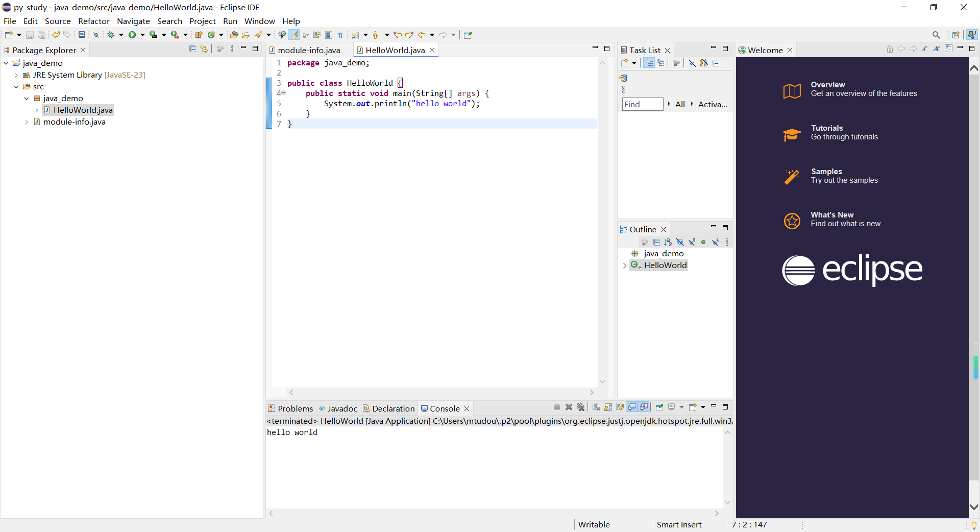Click the Open Task folder icon in toolbar

(246, 35)
